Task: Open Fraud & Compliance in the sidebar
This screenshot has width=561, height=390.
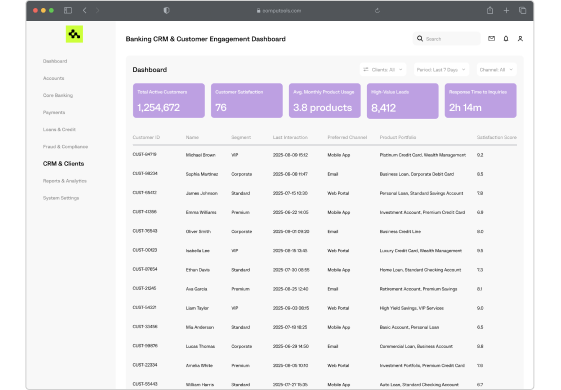Action: (x=65, y=147)
